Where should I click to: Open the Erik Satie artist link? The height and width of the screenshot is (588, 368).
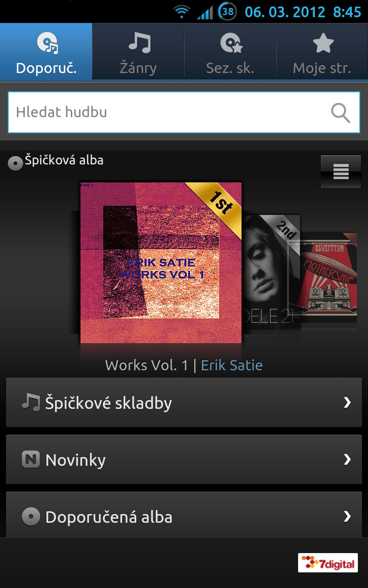click(x=232, y=365)
